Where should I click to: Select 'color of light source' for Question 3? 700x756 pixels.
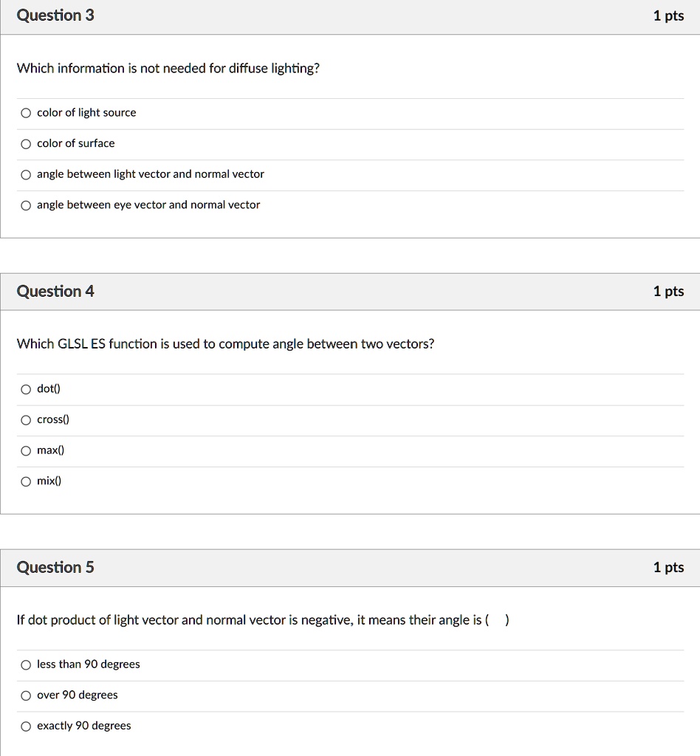click(26, 112)
